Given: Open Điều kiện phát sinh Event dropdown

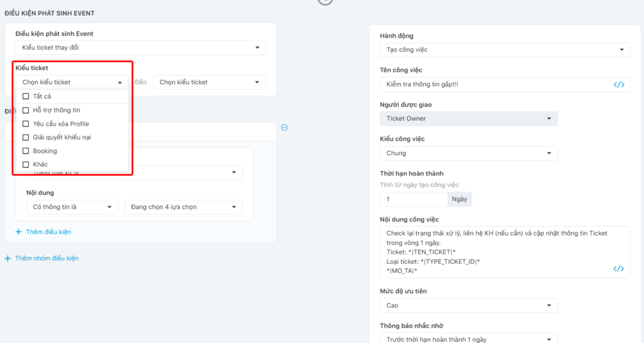Looking at the screenshot, I should click(x=140, y=48).
